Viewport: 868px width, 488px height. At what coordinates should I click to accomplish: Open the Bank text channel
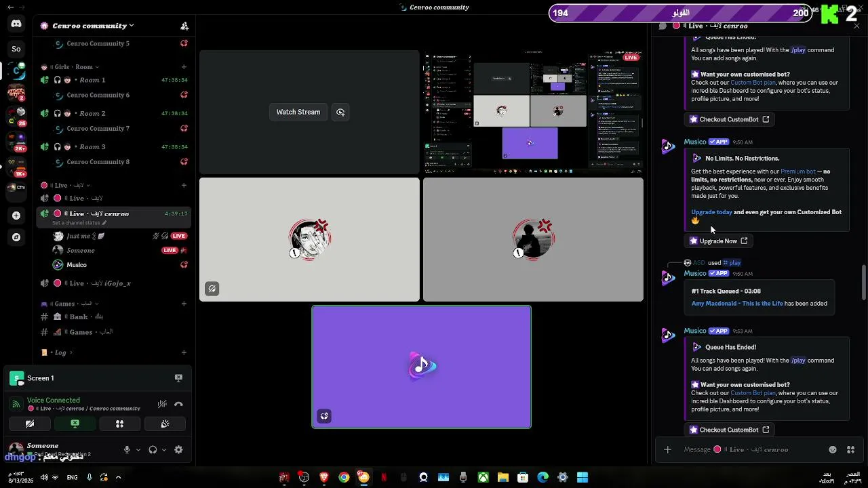coord(114,317)
